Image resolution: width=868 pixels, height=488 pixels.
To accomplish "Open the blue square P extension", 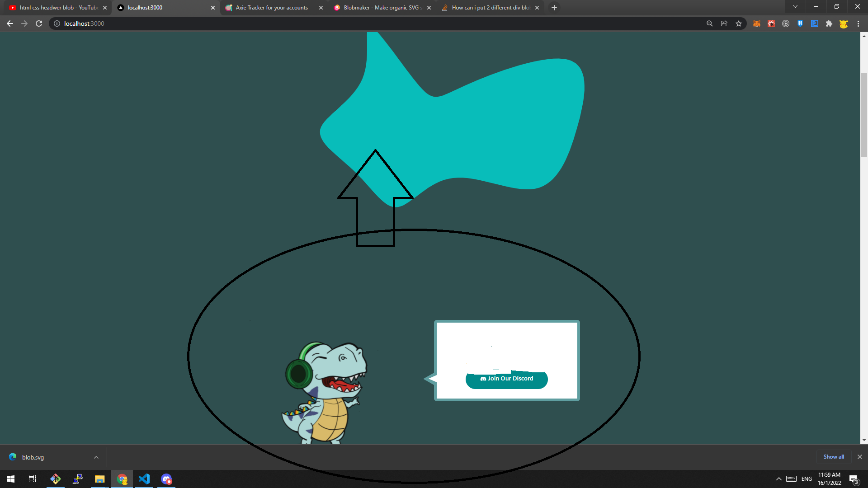I will click(x=815, y=23).
